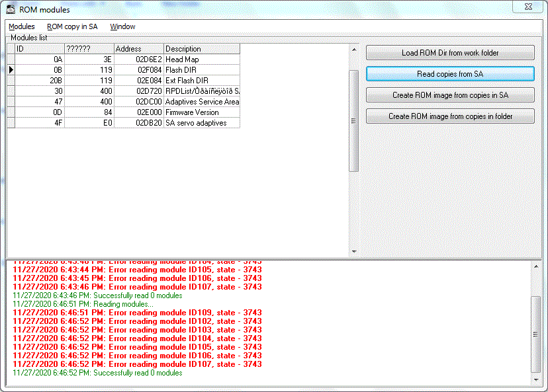Click the 6:46:52 ID104 error log line
Screen dimensions: 548x392
click(138, 338)
